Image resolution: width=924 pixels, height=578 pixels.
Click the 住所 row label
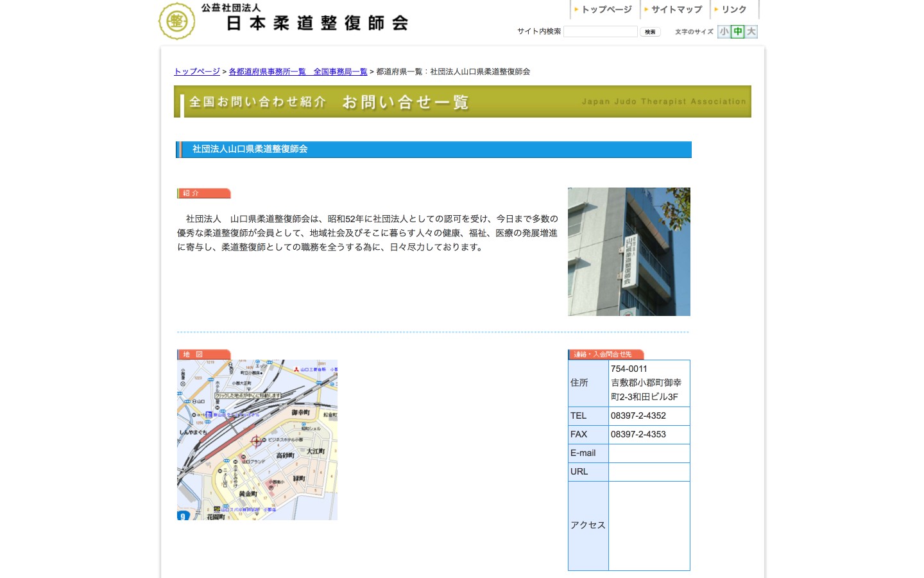click(x=588, y=383)
